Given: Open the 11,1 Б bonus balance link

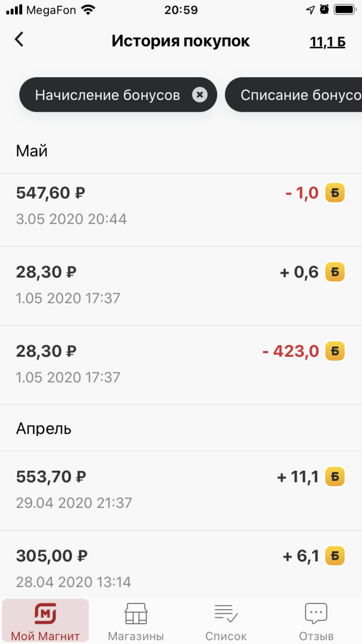Looking at the screenshot, I should (x=328, y=41).
